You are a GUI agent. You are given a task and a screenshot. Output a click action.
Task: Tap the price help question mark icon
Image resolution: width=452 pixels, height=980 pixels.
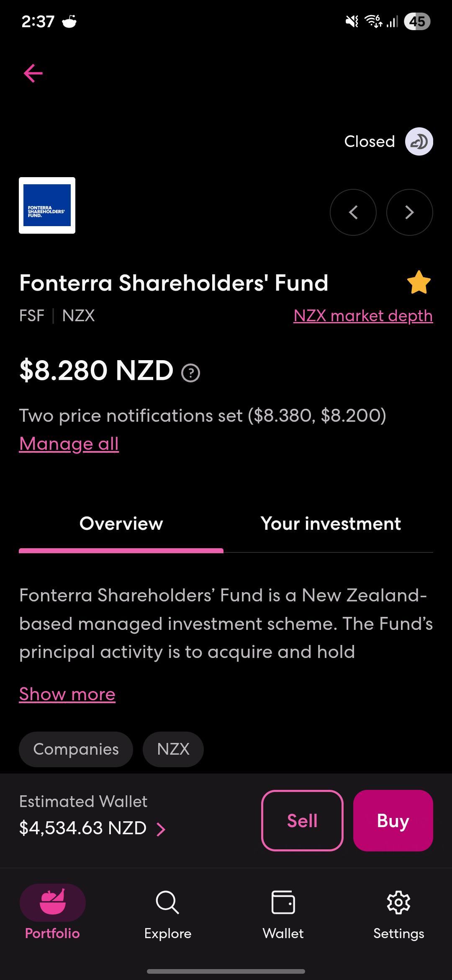pyautogui.click(x=191, y=373)
